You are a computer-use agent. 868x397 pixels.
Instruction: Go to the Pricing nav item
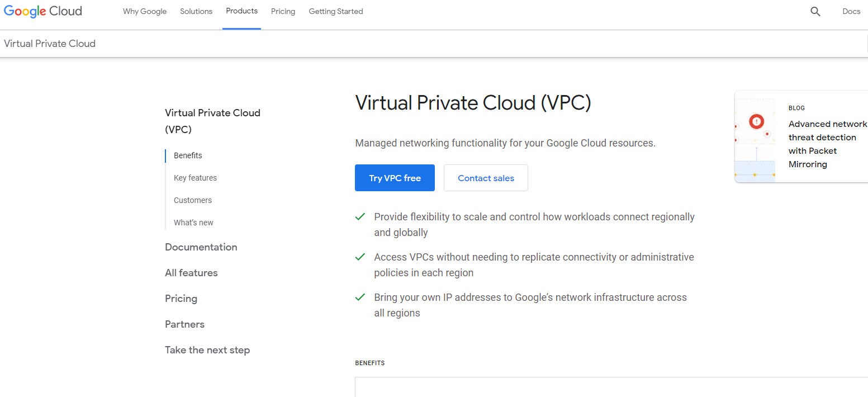283,11
